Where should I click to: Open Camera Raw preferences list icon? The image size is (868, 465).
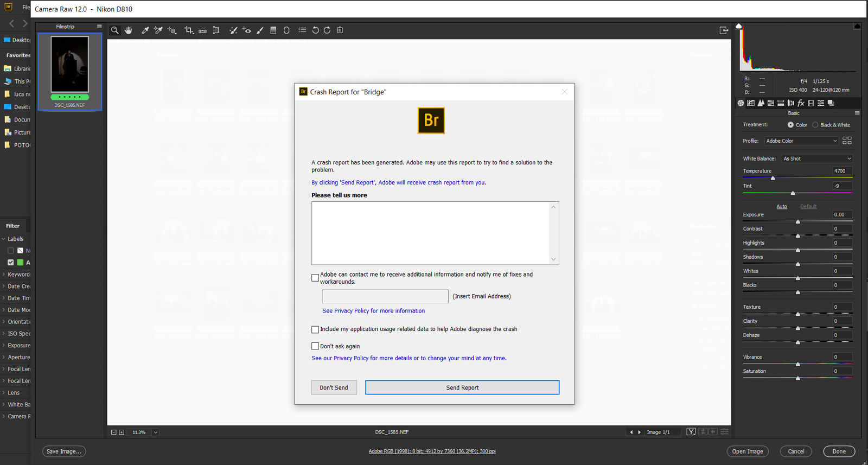coord(302,30)
